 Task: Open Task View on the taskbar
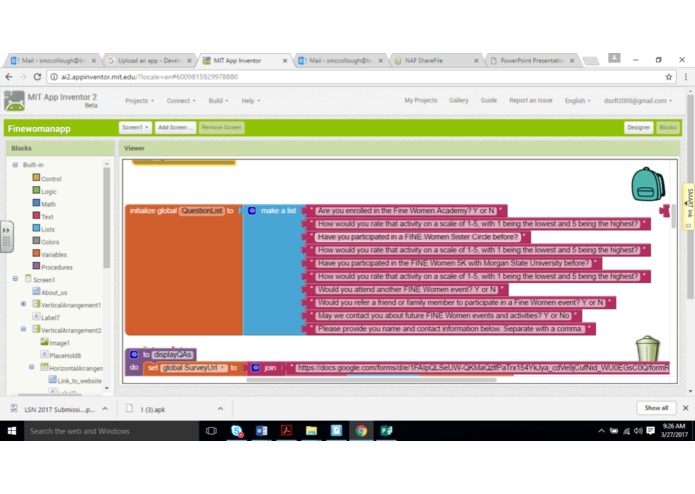click(x=211, y=431)
